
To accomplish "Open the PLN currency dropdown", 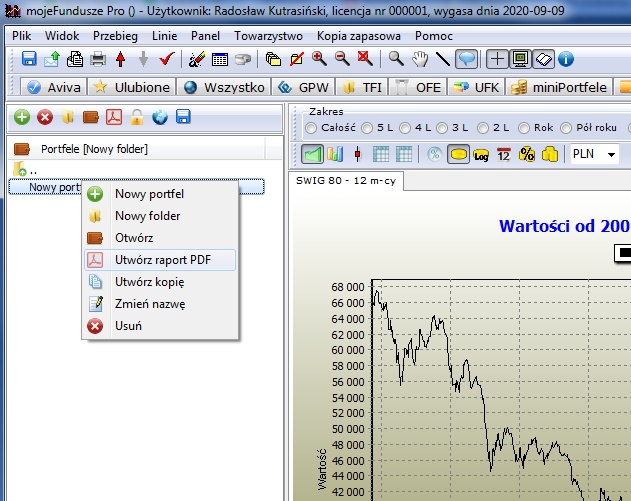I will tap(609, 155).
